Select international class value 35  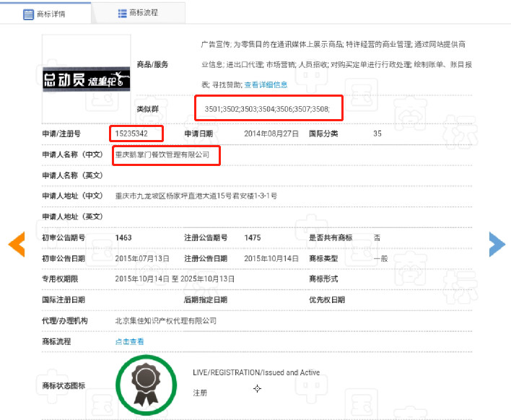tap(377, 134)
